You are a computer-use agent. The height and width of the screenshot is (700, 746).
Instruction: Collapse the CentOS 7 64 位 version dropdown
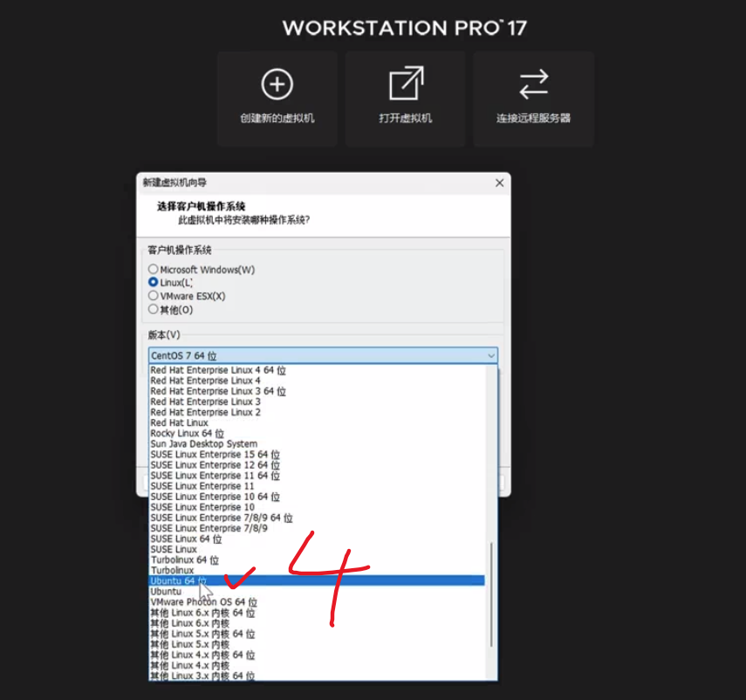tap(491, 356)
